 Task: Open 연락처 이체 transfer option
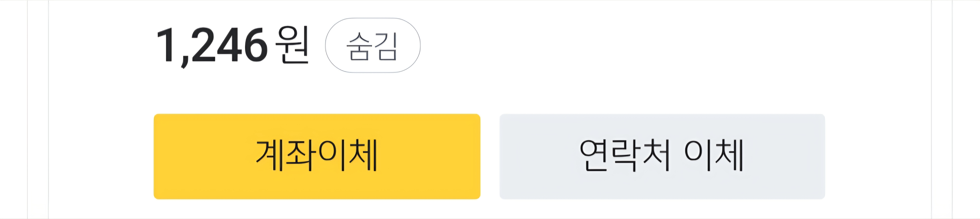[x=662, y=156]
